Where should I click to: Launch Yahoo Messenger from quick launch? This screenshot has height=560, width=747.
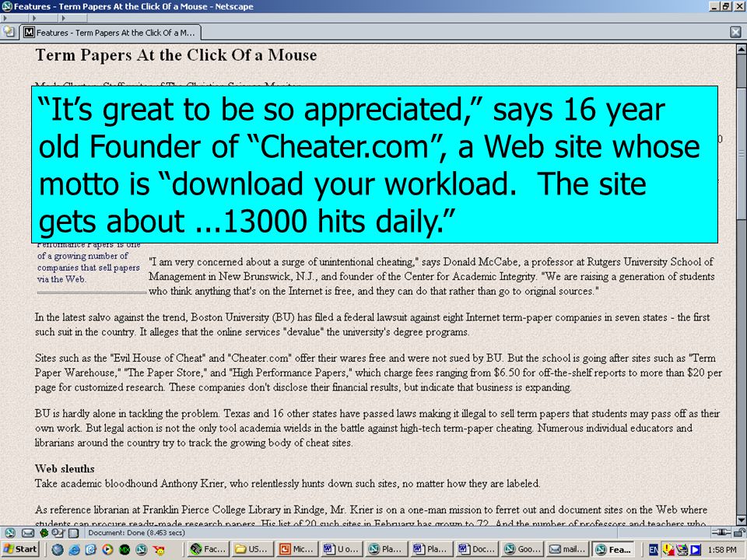159,550
